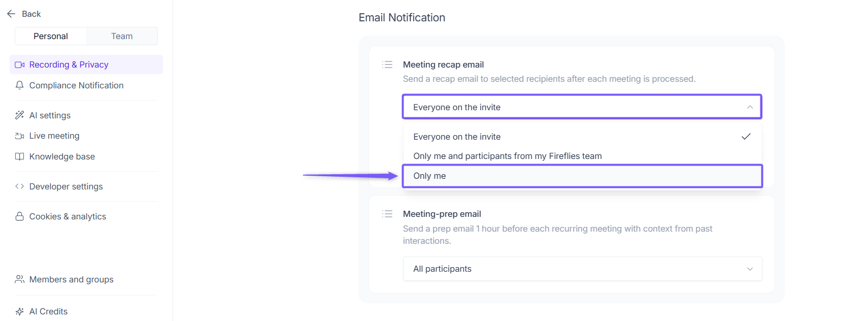Choose the Only me option
This screenshot has height=321, width=868.
coord(582,176)
